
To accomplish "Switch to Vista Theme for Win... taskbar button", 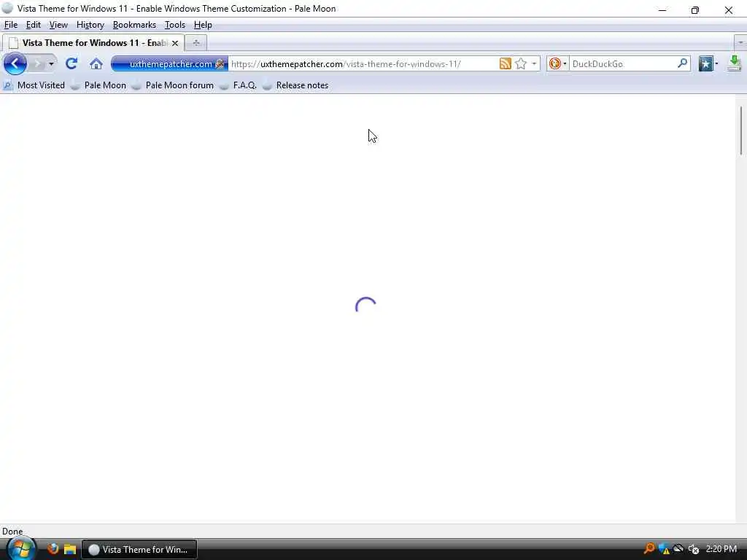I will (139, 550).
